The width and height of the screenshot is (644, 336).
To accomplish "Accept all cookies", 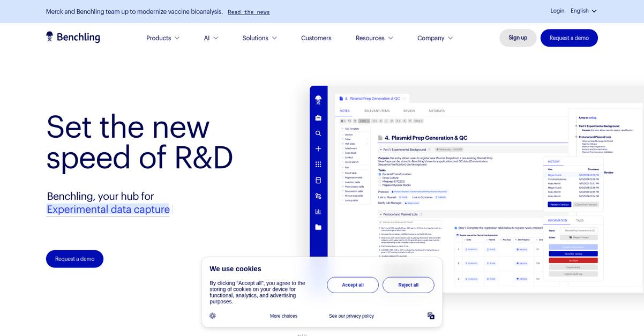I will click(353, 285).
